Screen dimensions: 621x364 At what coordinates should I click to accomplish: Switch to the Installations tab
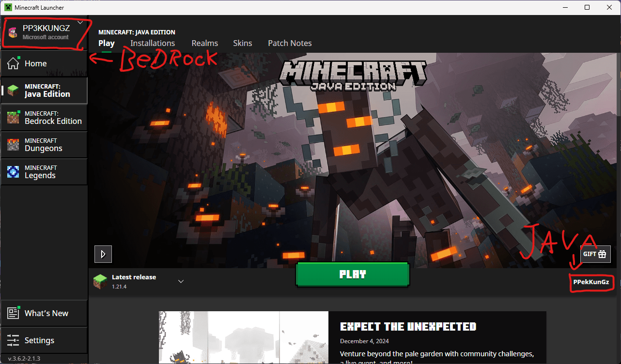click(x=153, y=43)
